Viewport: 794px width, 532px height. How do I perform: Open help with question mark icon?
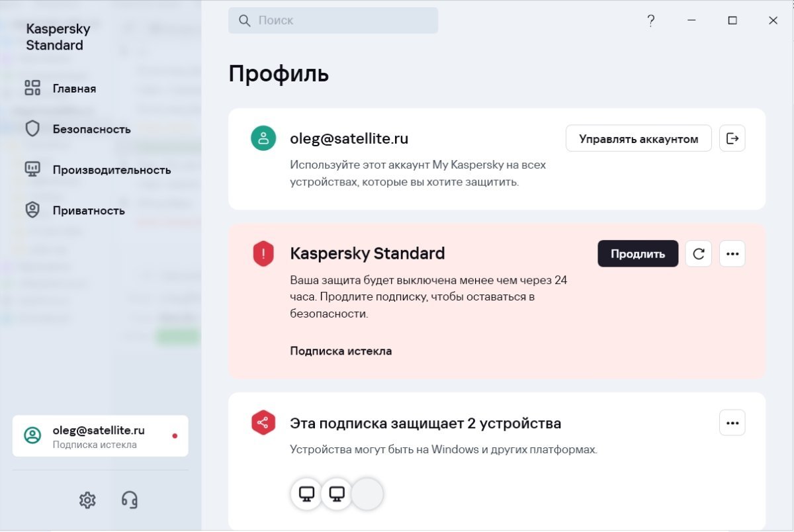tap(650, 21)
